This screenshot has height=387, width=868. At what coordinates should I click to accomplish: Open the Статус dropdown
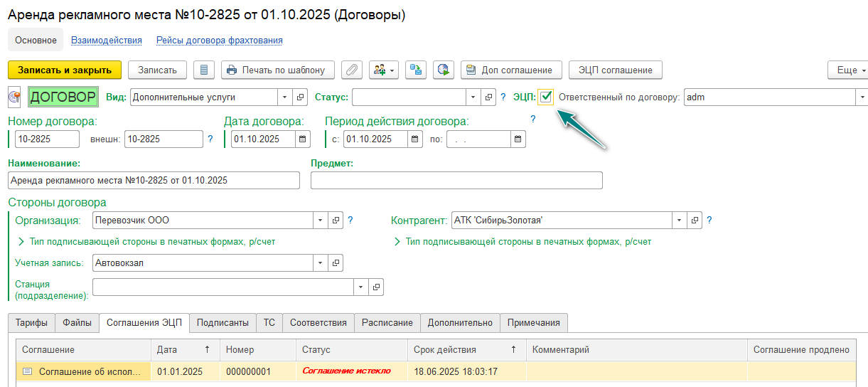pos(473,97)
